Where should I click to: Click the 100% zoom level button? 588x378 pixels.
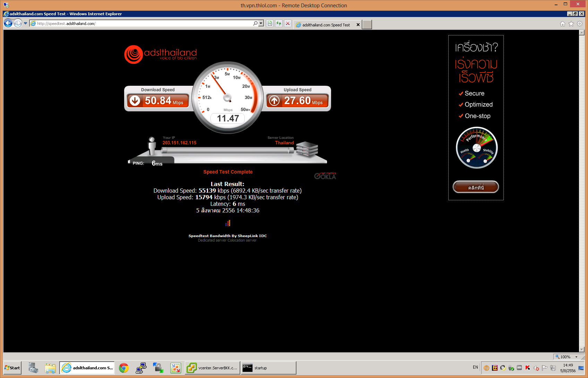(x=563, y=357)
